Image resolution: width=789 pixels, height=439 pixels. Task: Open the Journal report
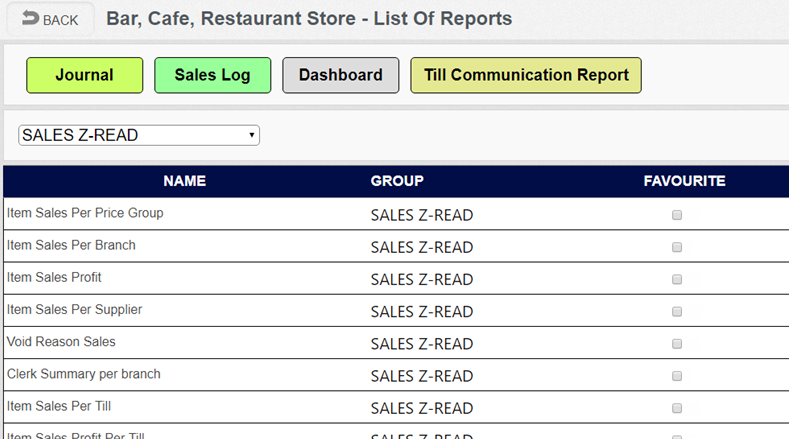(x=84, y=75)
